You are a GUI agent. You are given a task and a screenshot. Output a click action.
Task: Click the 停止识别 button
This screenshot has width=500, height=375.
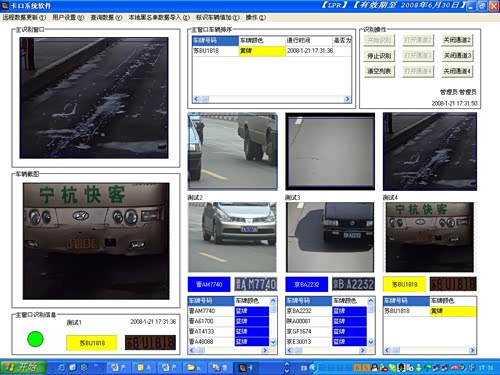[379, 56]
